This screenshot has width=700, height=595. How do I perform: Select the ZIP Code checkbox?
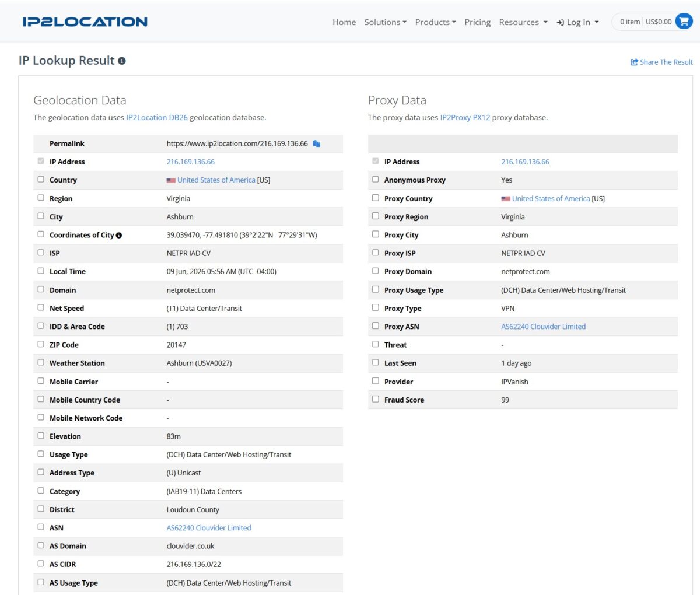coord(41,344)
